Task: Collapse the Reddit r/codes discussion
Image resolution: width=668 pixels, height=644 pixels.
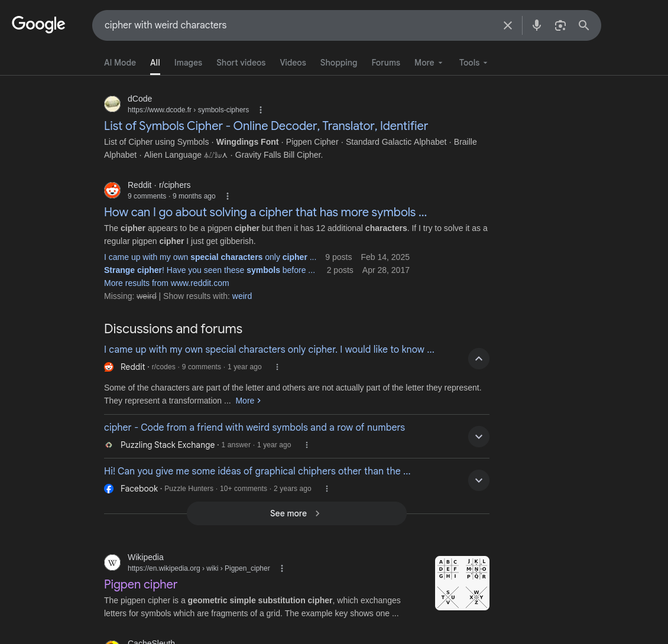Action: 478,359
